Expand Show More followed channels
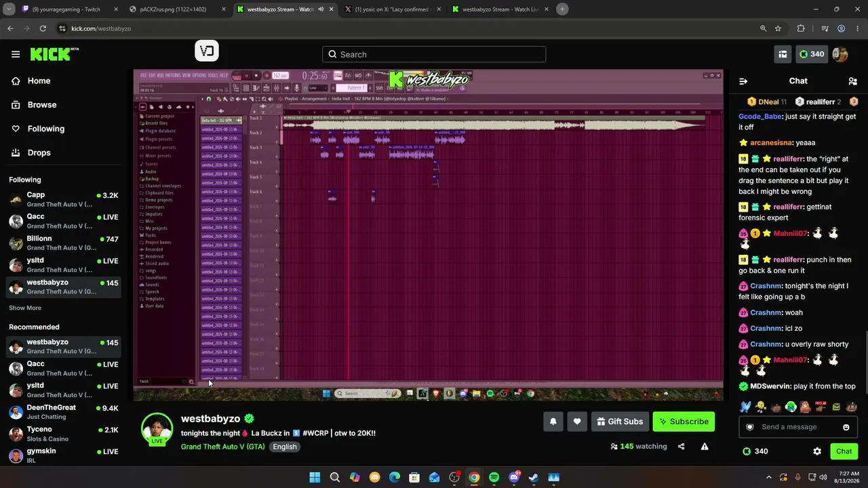This screenshot has width=868, height=488. (25, 308)
